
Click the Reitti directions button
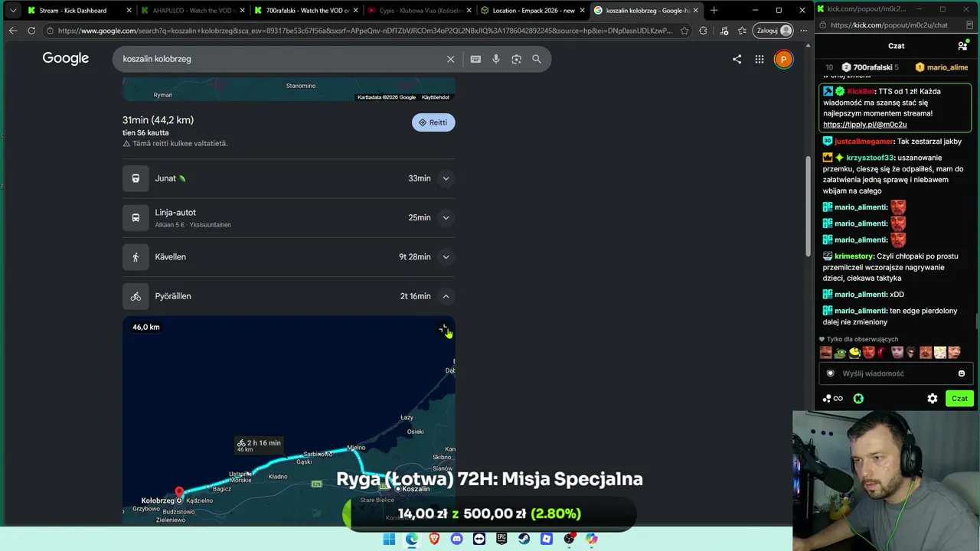433,122
